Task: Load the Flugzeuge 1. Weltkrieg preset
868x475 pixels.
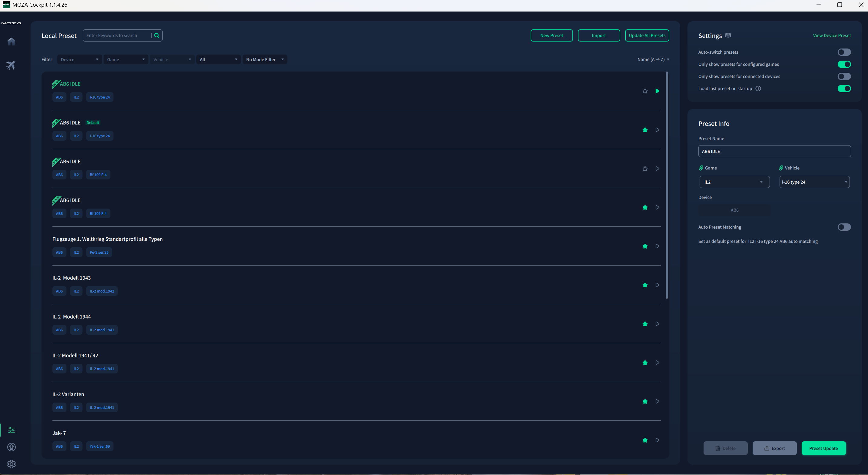Action: point(657,246)
